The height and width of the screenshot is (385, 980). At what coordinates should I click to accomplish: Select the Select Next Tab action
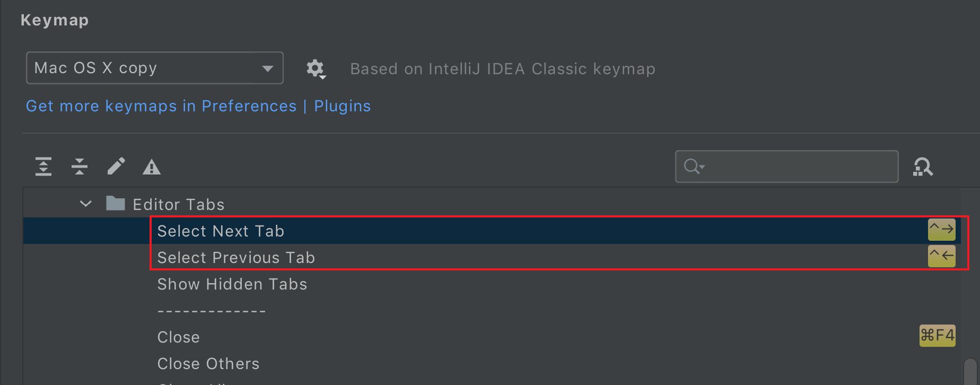coord(221,231)
